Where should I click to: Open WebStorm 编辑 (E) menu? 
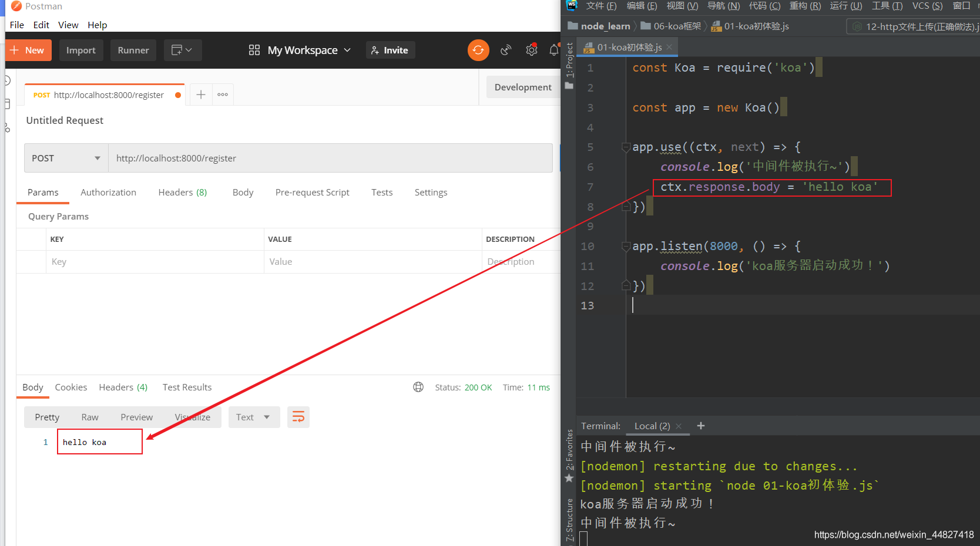tap(642, 6)
